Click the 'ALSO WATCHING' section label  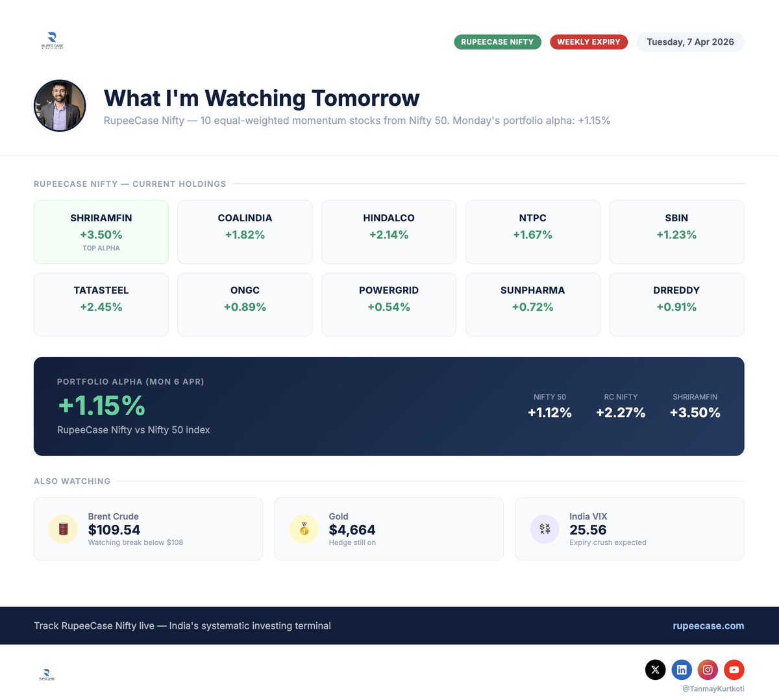(x=72, y=481)
